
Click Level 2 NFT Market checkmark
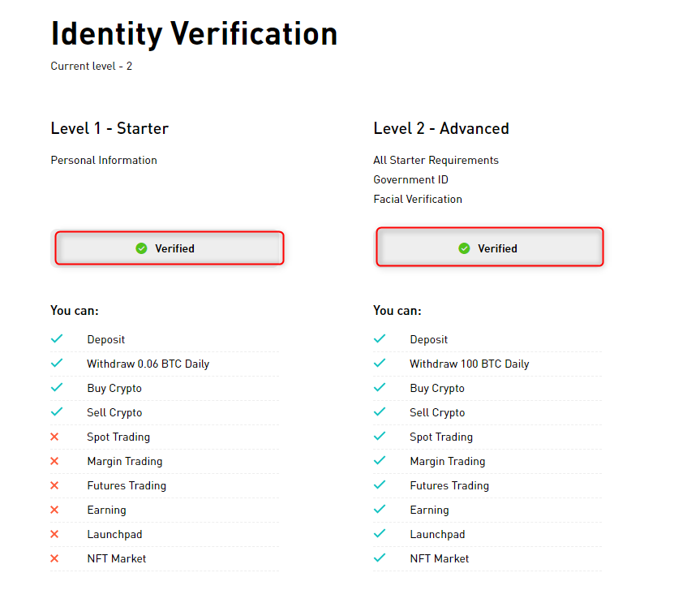[x=379, y=558]
